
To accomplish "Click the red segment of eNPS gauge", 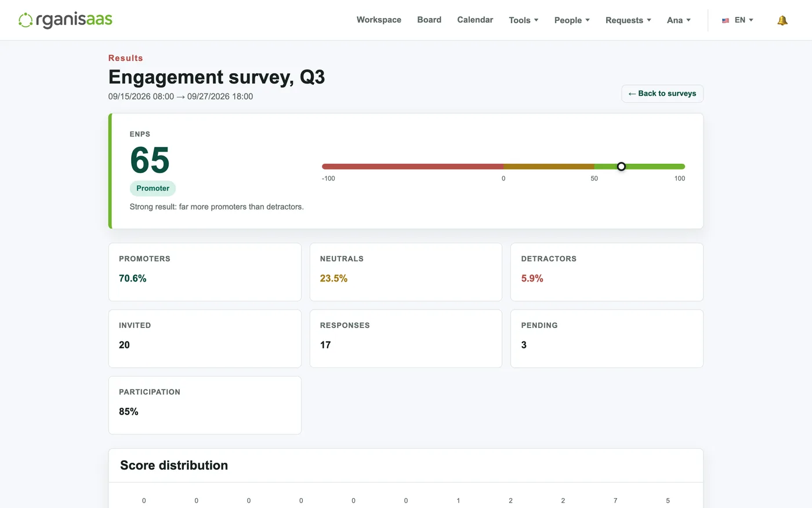I will click(412, 167).
